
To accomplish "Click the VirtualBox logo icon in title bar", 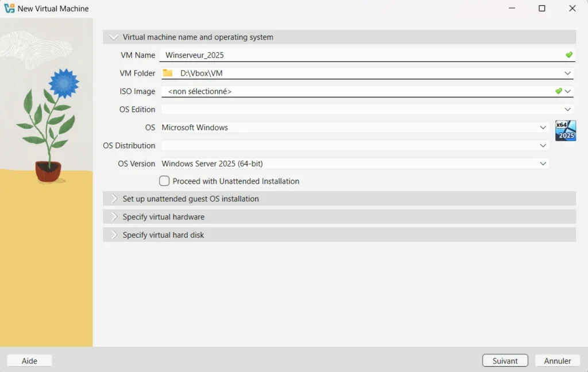I will 9,8.
